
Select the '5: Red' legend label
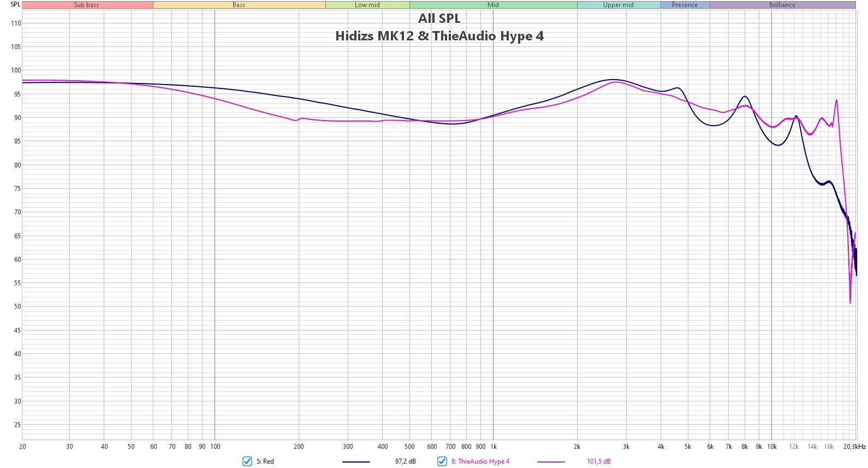tap(265, 461)
